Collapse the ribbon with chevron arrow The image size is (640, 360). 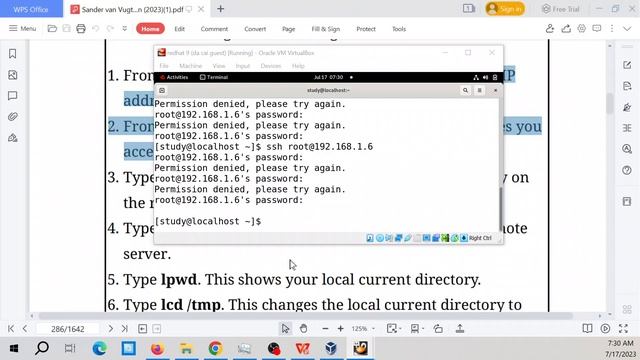(x=627, y=29)
